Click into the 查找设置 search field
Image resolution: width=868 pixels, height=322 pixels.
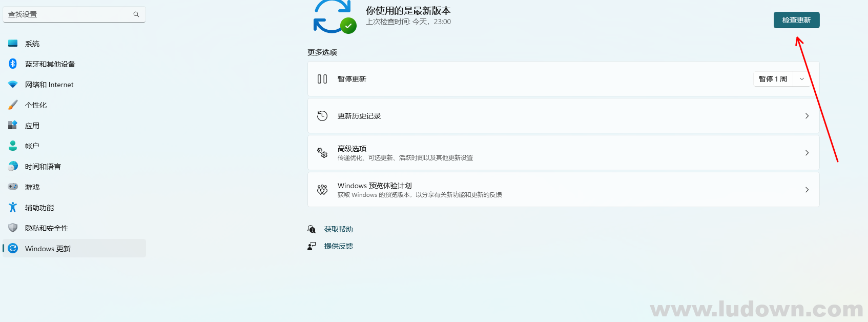pos(74,14)
